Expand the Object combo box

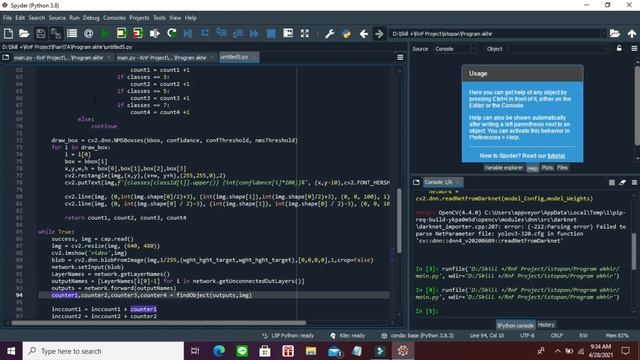[607, 49]
